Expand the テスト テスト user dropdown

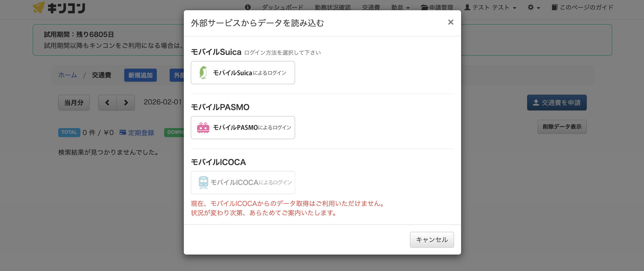click(x=491, y=7)
